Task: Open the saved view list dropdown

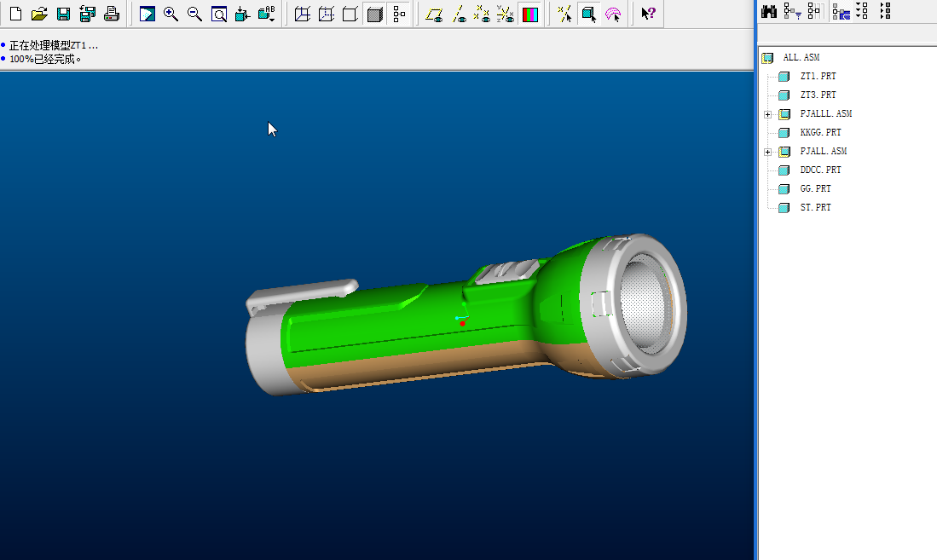Action: [267, 14]
